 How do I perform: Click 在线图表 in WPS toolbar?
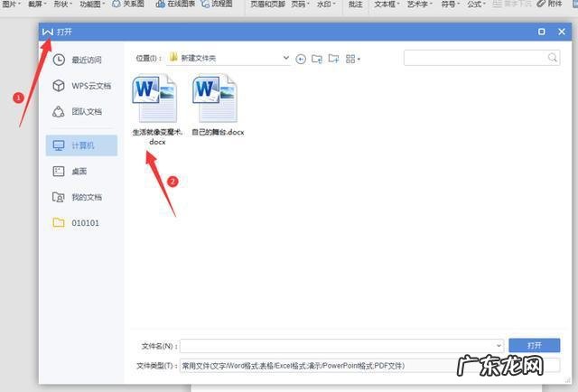click(x=175, y=4)
